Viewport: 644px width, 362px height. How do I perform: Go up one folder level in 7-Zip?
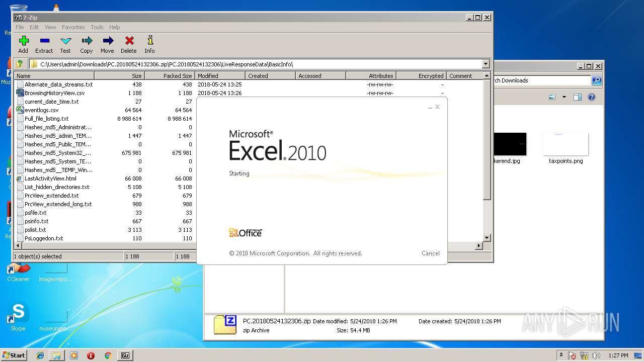tap(20, 64)
